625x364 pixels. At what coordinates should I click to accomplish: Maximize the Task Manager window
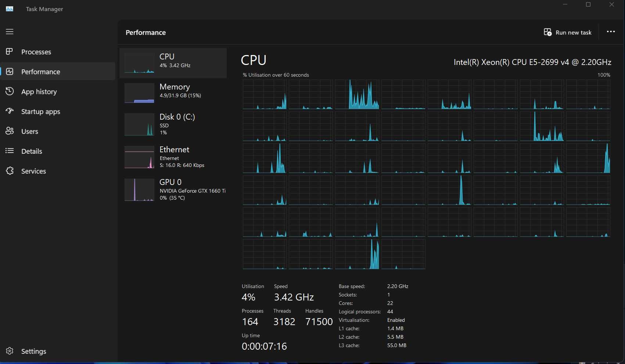588,4
